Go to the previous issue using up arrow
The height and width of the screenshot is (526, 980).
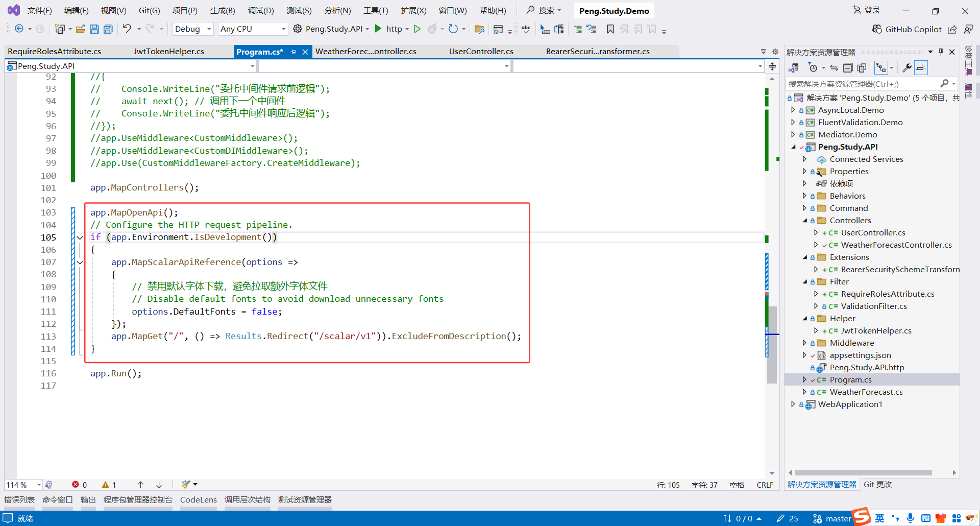(140, 485)
